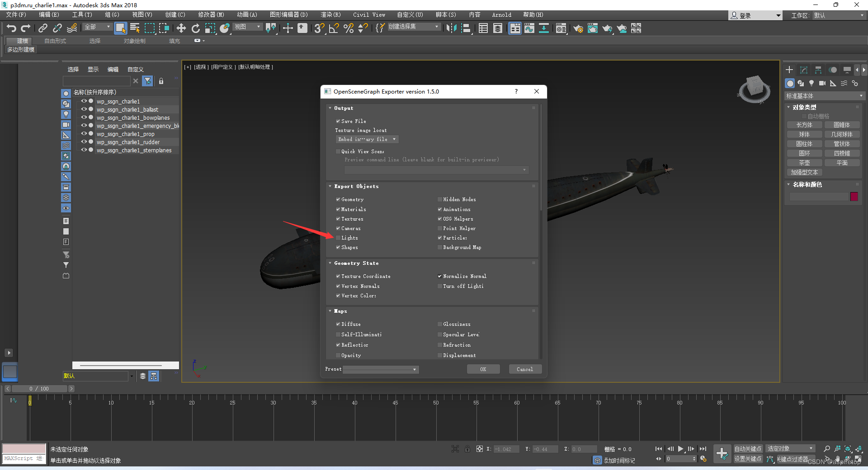Open the Embed in binary file dropdown
Image resolution: width=868 pixels, height=470 pixels.
[367, 139]
